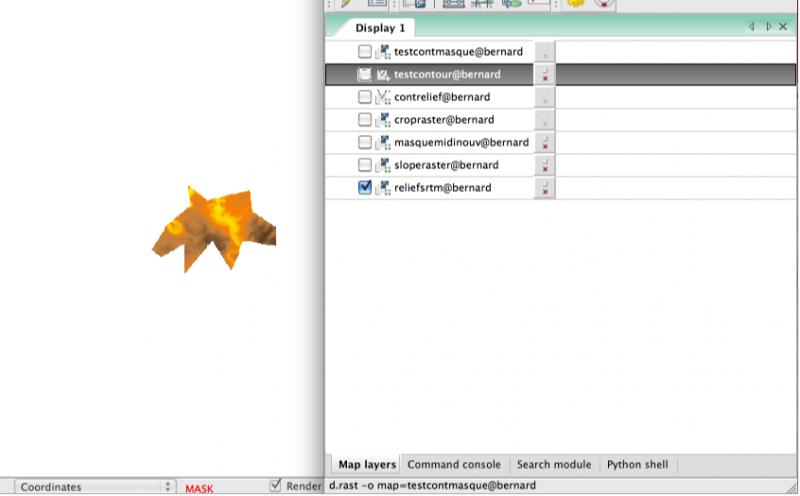Enable the sloperaster@bernard layer checkbox
Viewport: 800px width, 496px height.
pos(365,165)
